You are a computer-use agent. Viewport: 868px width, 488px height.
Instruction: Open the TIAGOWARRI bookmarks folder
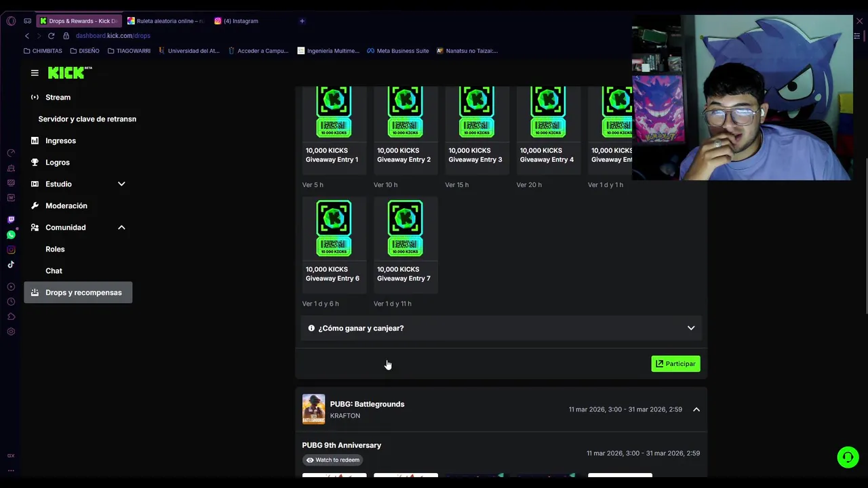click(129, 51)
